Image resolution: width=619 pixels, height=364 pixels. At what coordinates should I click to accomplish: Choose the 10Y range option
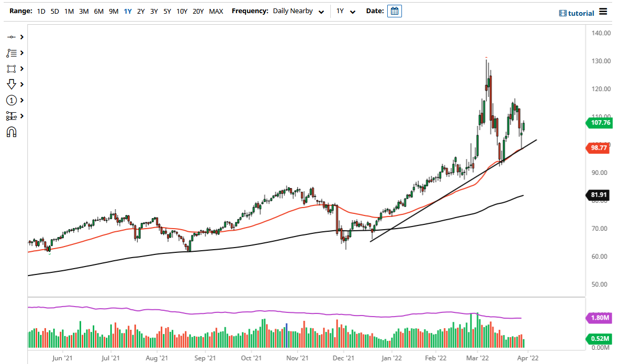182,11
